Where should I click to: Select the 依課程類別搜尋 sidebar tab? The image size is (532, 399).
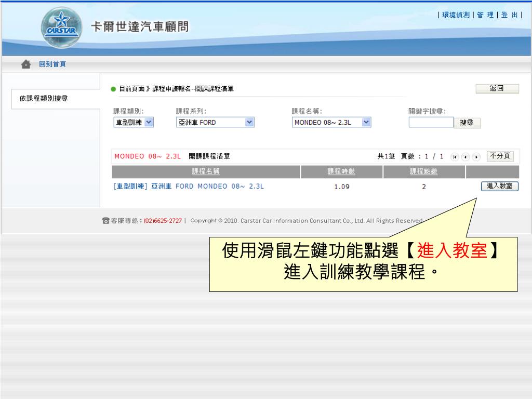tap(56, 99)
